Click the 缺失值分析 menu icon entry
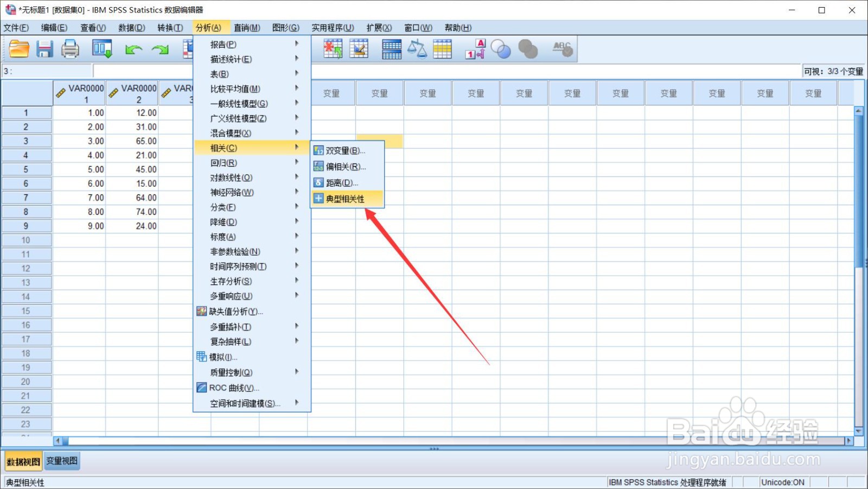 (252, 312)
